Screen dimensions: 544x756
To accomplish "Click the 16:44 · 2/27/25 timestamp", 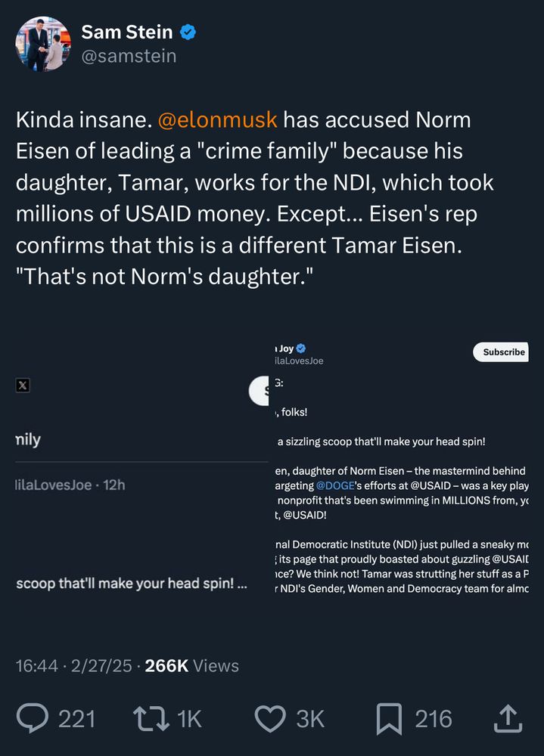I will pyautogui.click(x=73, y=666).
